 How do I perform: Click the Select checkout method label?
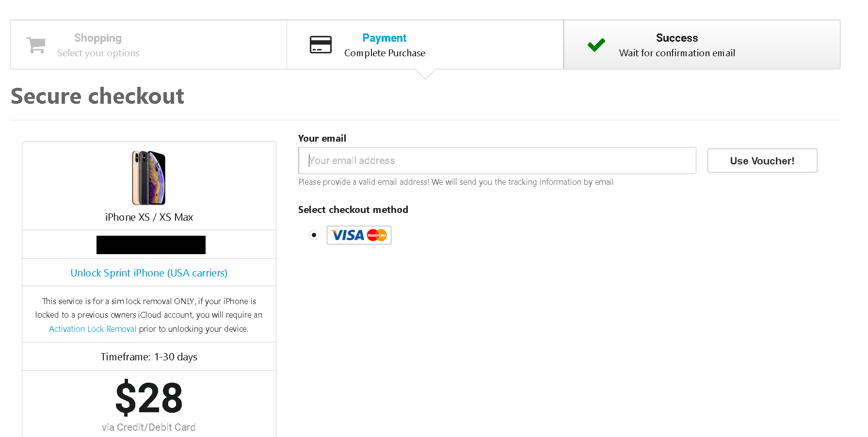[353, 210]
